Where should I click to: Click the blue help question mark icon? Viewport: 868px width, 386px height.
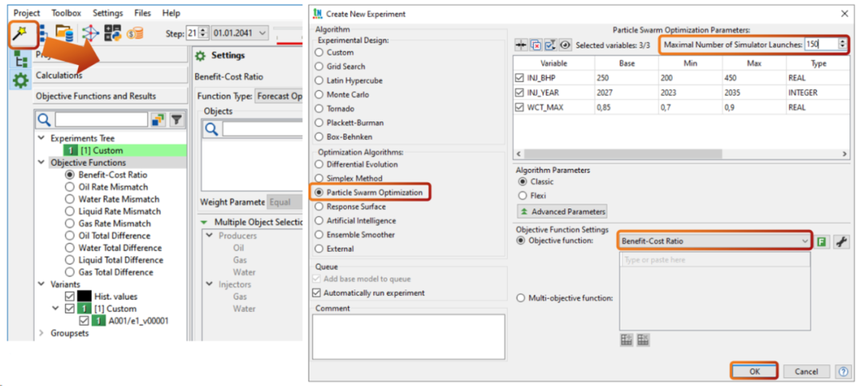(x=843, y=372)
